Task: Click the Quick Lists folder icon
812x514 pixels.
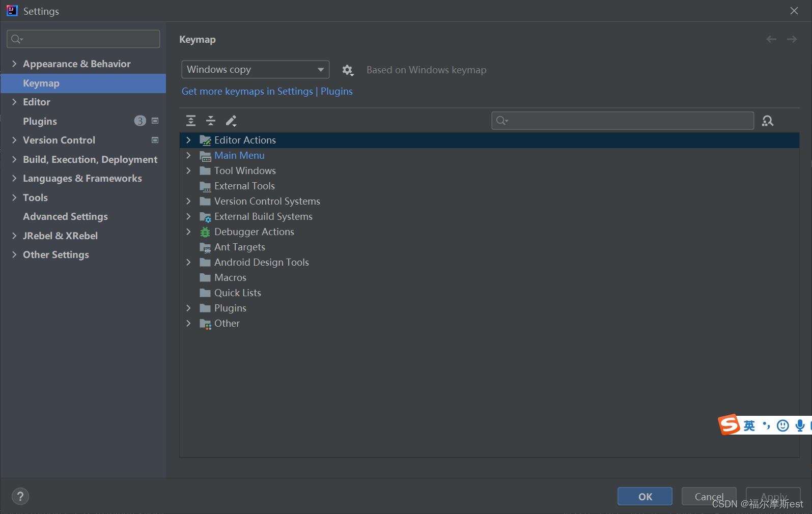Action: coord(205,293)
